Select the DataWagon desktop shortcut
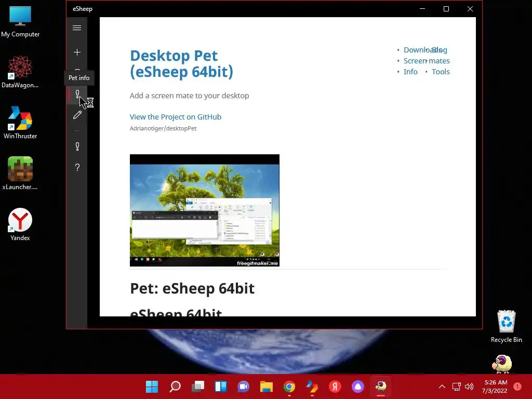 point(20,72)
